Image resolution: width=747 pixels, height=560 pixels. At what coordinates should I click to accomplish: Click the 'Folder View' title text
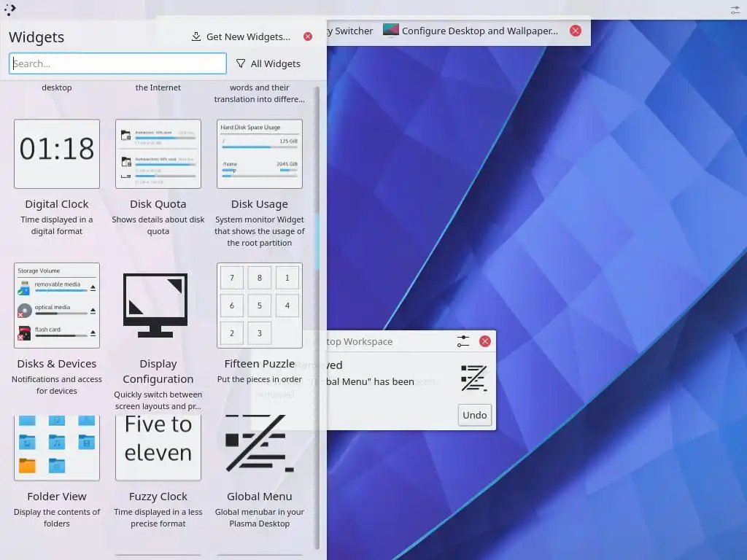pyautogui.click(x=57, y=497)
